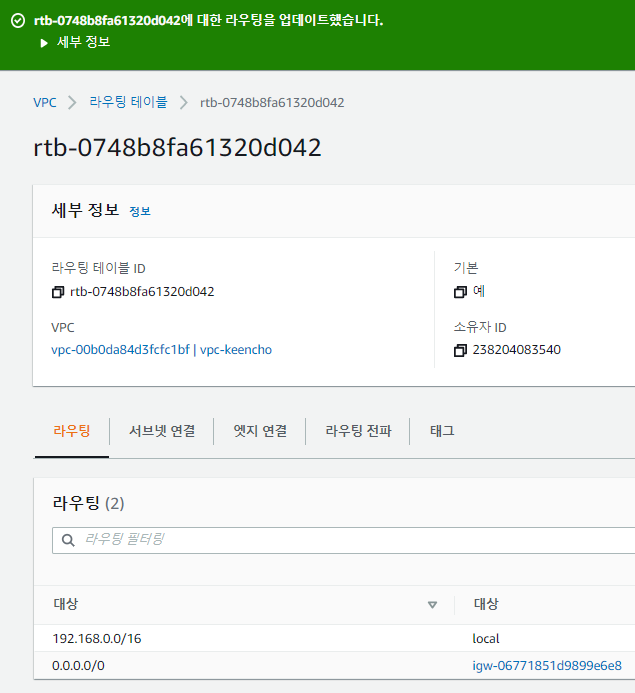Click the 0.0.0.0/0 route destination cell

coord(78,666)
